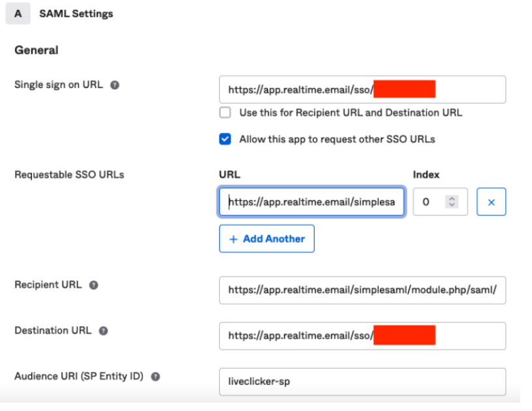
Task: Remove the requestable SSO URL with the X button
Action: (491, 202)
